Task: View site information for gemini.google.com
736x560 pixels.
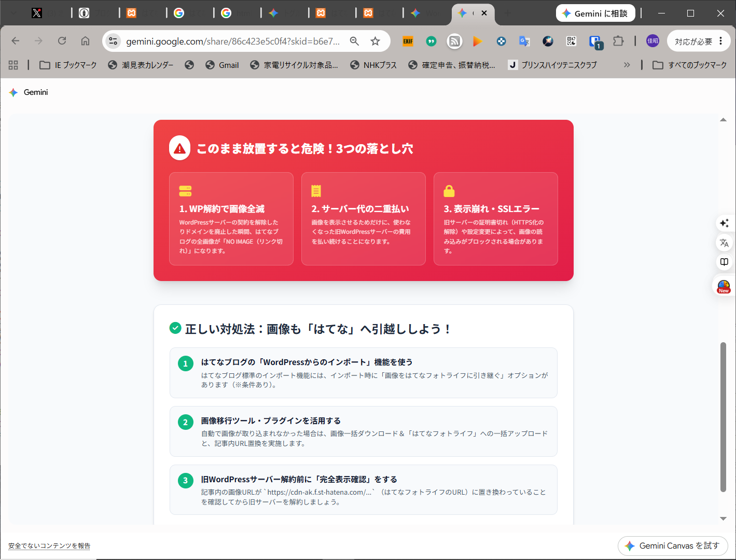Action: [113, 41]
